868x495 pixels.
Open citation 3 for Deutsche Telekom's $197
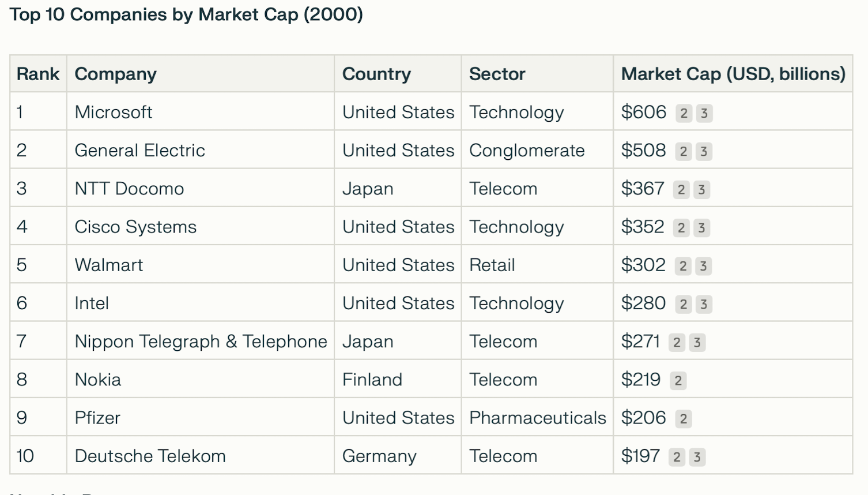697,457
